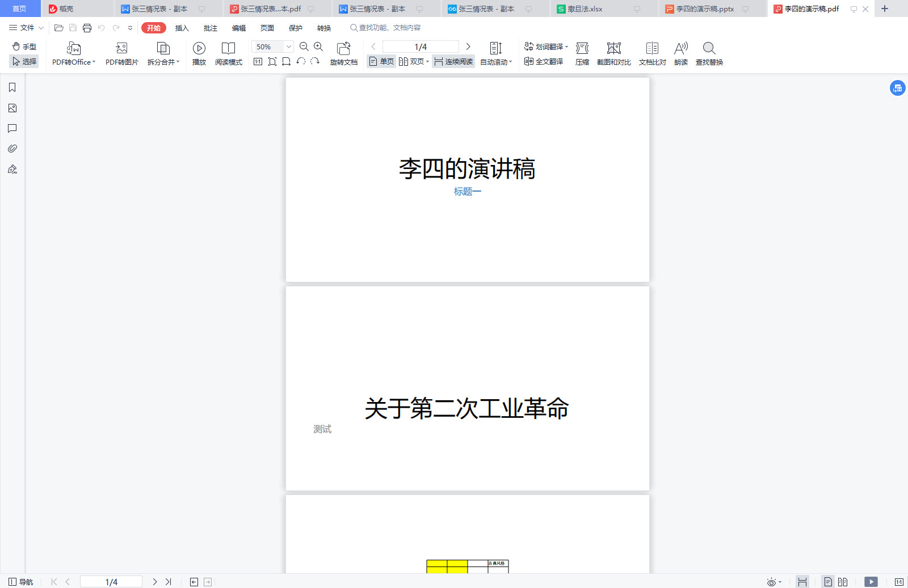This screenshot has height=588, width=908.
Task: Start slideshow with 播放 button
Action: pos(199,54)
